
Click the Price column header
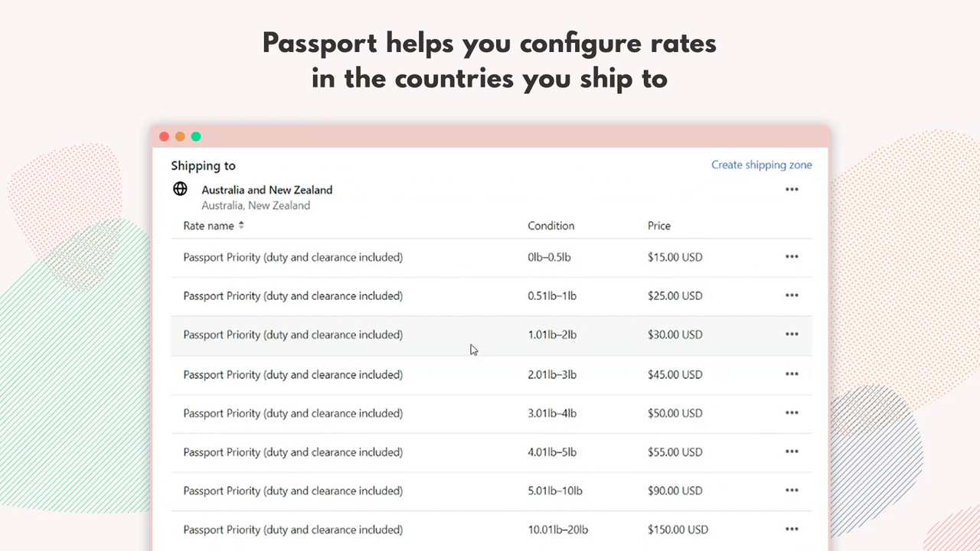tap(658, 225)
